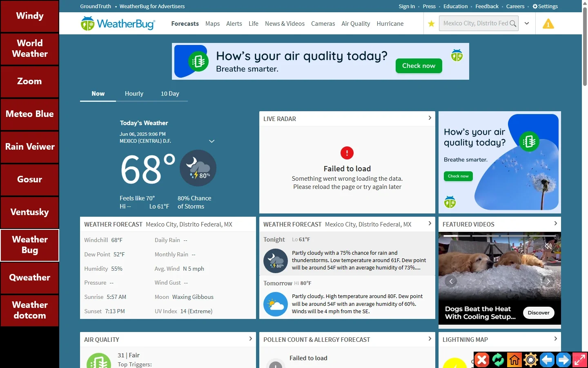The image size is (588, 368).
Task: Open the Forecasts menu
Action: (x=185, y=24)
